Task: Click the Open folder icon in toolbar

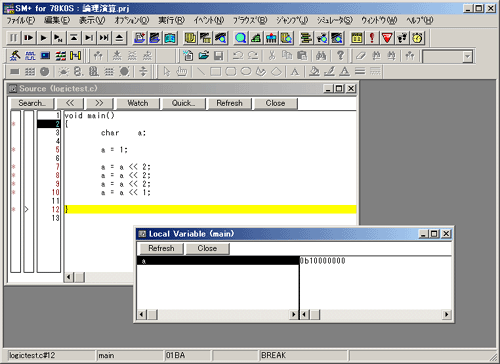Action: pyautogui.click(x=204, y=55)
